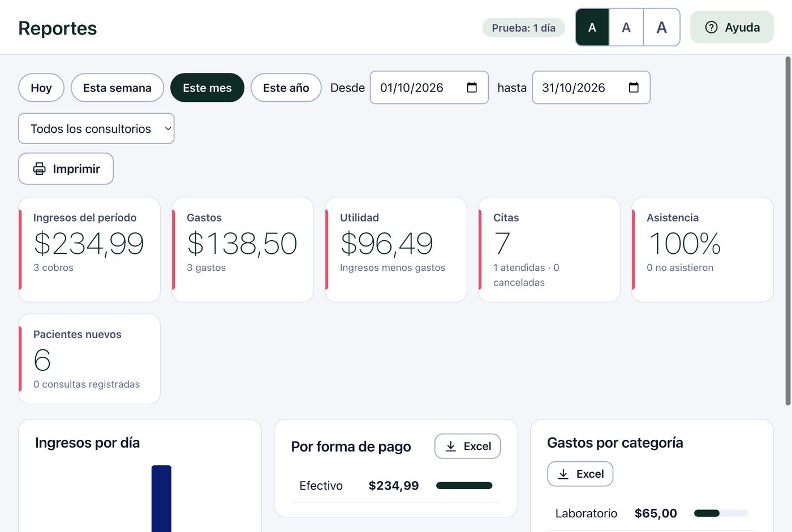This screenshot has height=532, width=792.
Task: Click the page vertical scrollbar
Action: coord(788,231)
